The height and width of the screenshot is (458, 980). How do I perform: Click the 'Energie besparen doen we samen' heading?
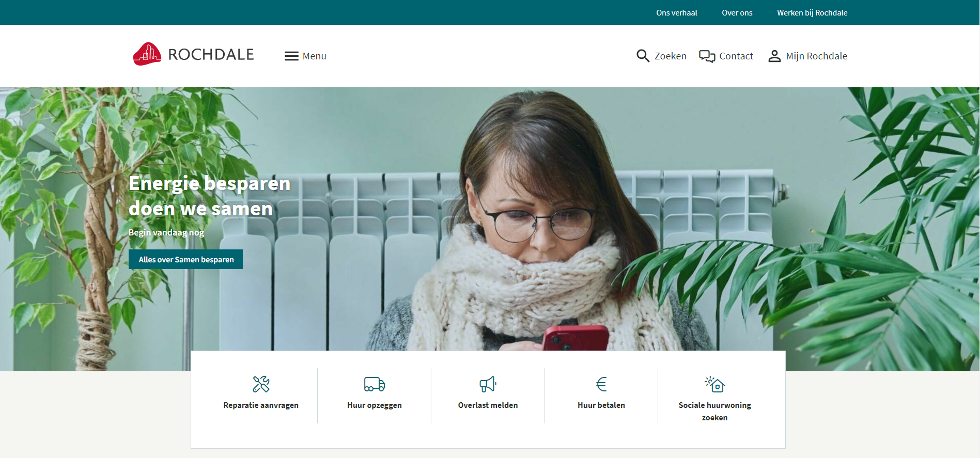pos(209,196)
